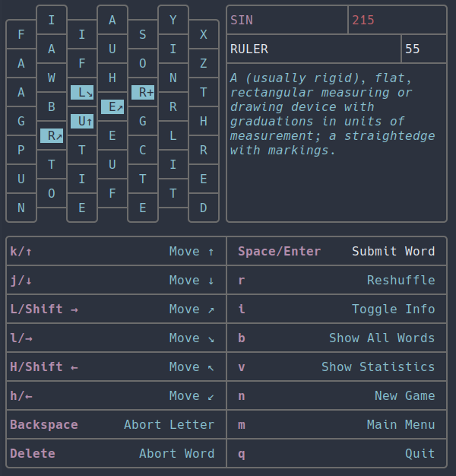Select the X letter tile
Screen dimensions: 456x476
tap(204, 34)
